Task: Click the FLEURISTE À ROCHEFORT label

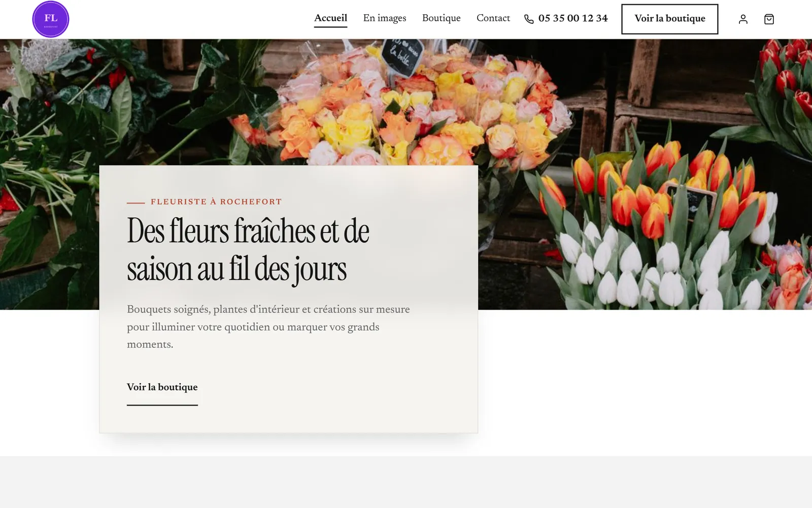Action: pyautogui.click(x=216, y=202)
